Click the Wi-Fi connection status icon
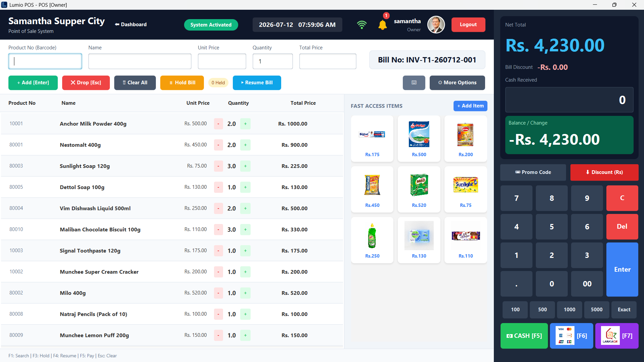 point(362,25)
